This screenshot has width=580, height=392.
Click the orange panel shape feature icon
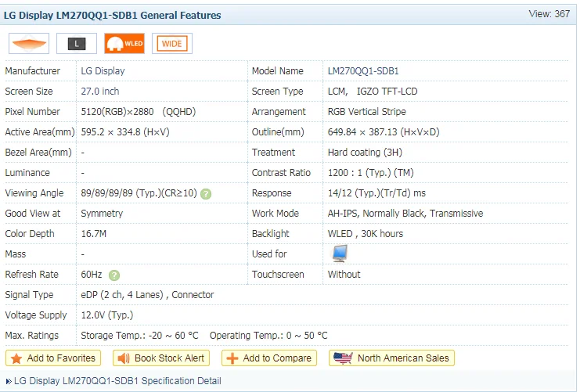29,44
